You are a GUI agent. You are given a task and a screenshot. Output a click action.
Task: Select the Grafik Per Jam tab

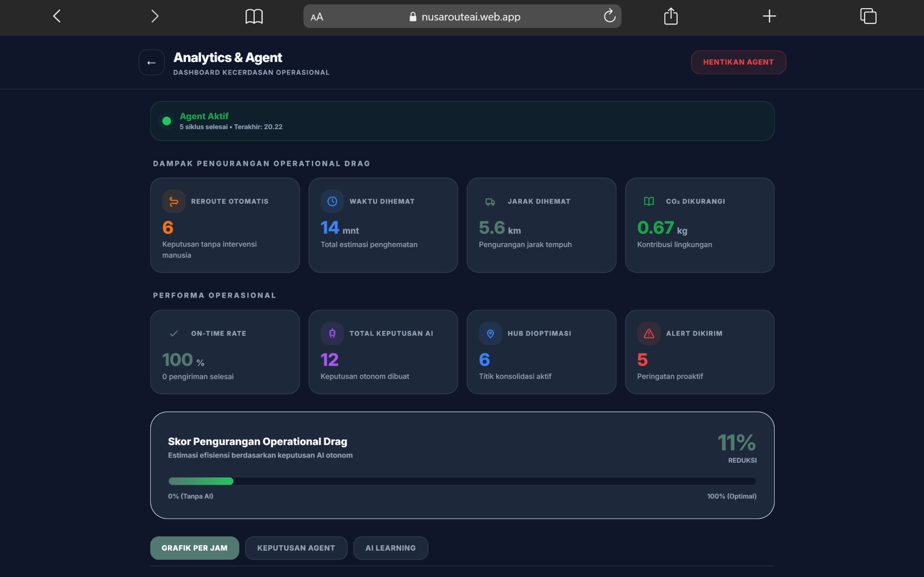pos(195,548)
